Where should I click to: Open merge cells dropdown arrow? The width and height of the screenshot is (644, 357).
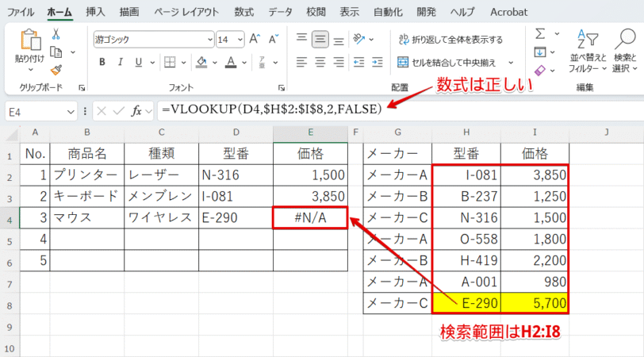pos(511,63)
